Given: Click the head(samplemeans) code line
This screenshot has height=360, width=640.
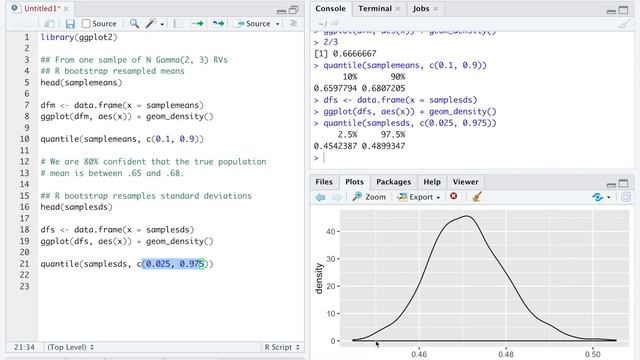Looking at the screenshot, I should (81, 82).
